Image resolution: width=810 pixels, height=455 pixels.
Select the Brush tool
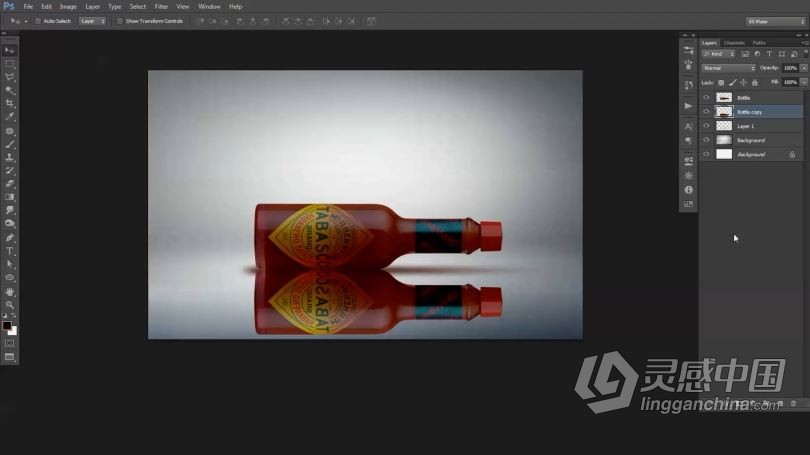[x=10, y=145]
